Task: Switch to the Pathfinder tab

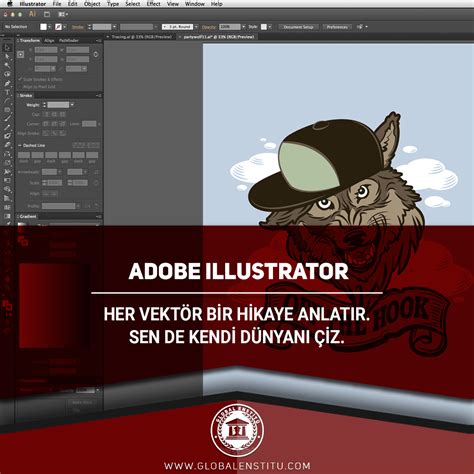Action: click(69, 41)
